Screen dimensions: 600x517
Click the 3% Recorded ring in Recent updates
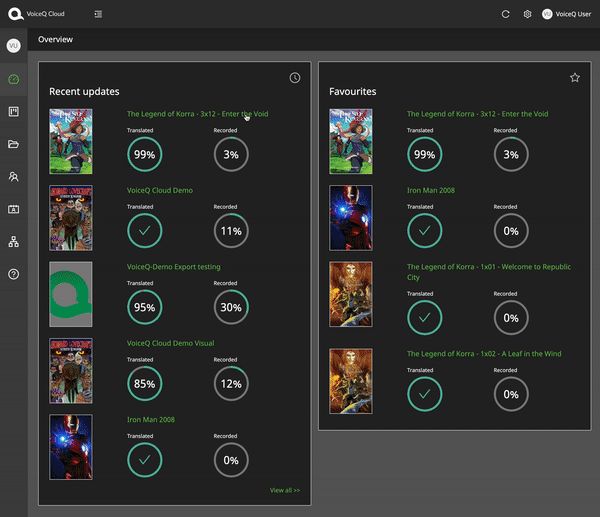[x=231, y=155]
